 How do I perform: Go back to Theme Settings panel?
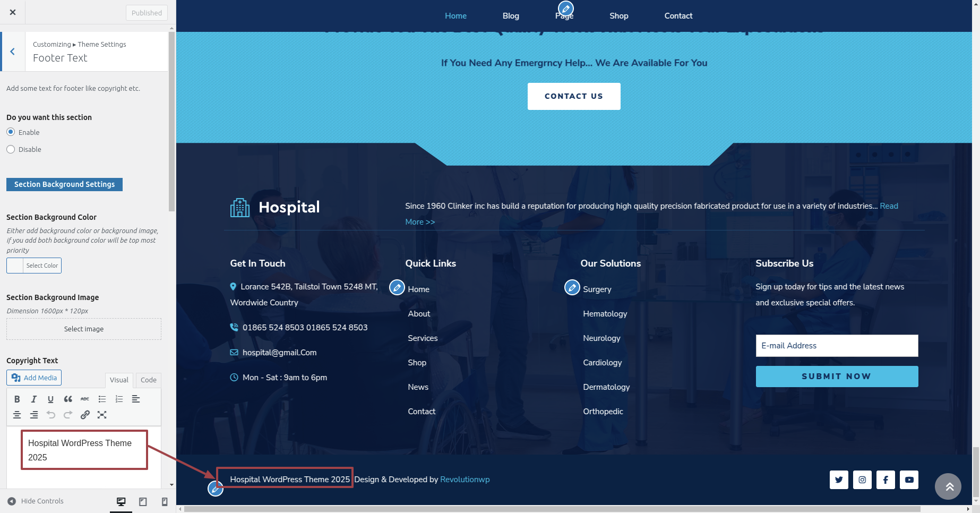tap(13, 52)
